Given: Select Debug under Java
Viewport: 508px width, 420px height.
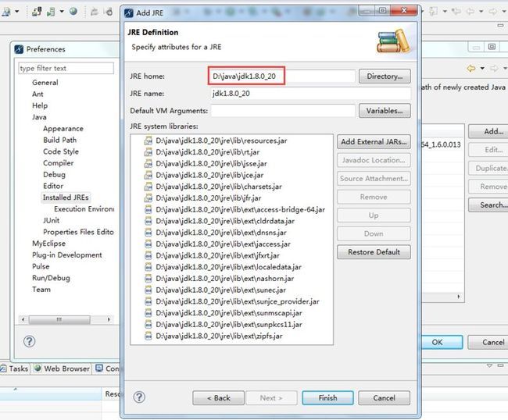Looking at the screenshot, I should tap(54, 175).
